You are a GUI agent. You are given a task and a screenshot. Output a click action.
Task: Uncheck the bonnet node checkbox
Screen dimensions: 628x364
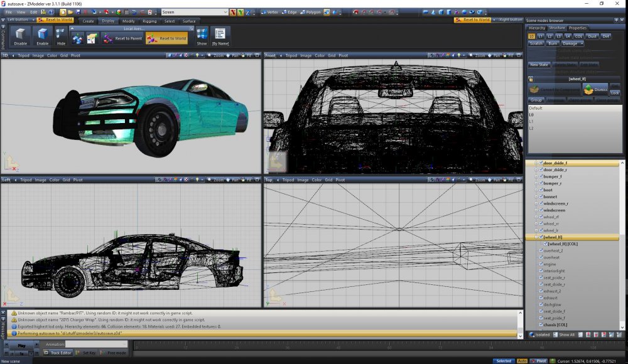541,196
